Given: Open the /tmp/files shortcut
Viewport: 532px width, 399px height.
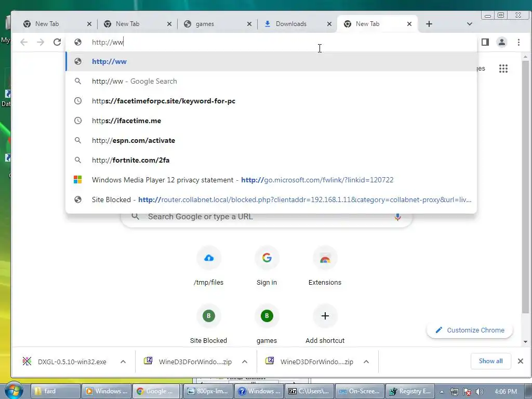Looking at the screenshot, I should [x=209, y=266].
